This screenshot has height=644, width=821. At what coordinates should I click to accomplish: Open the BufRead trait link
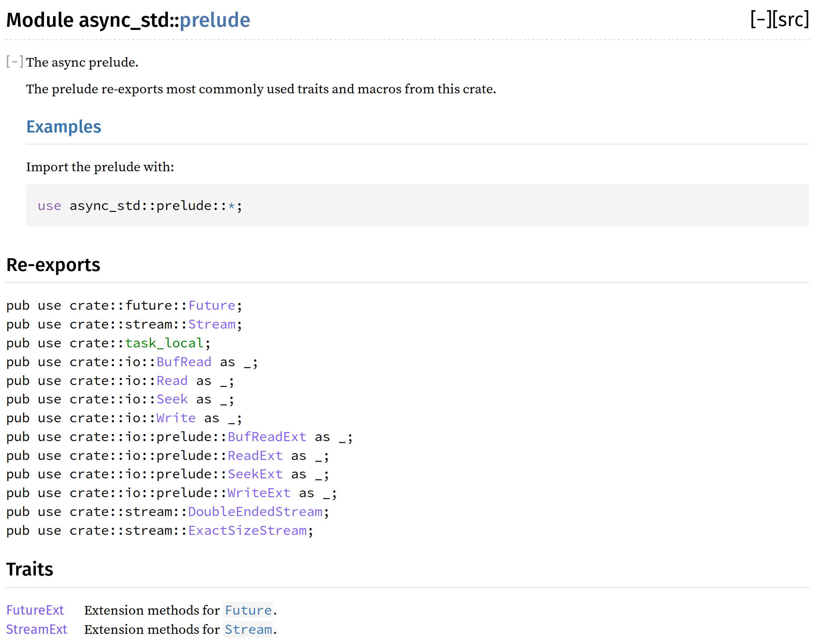coord(184,362)
